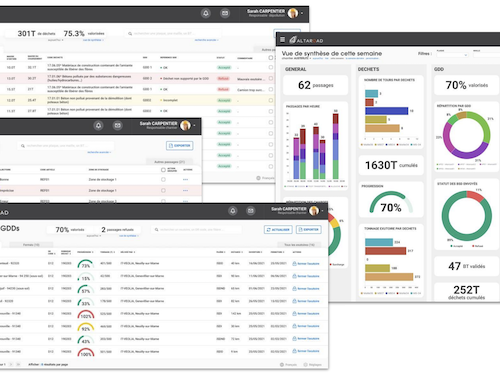The image size is (500, 375).
Task: Tick the checkbox on the 11.5T waste row
Action: coord(271,111)
